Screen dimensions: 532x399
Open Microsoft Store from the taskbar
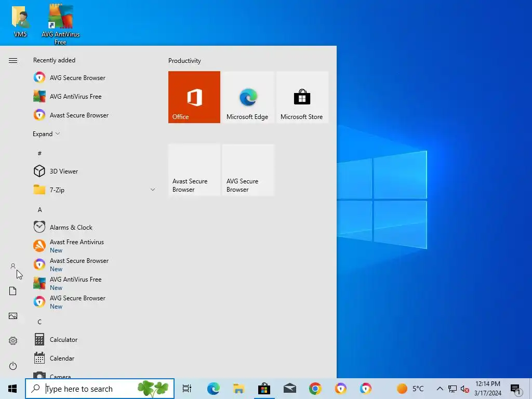point(264,389)
